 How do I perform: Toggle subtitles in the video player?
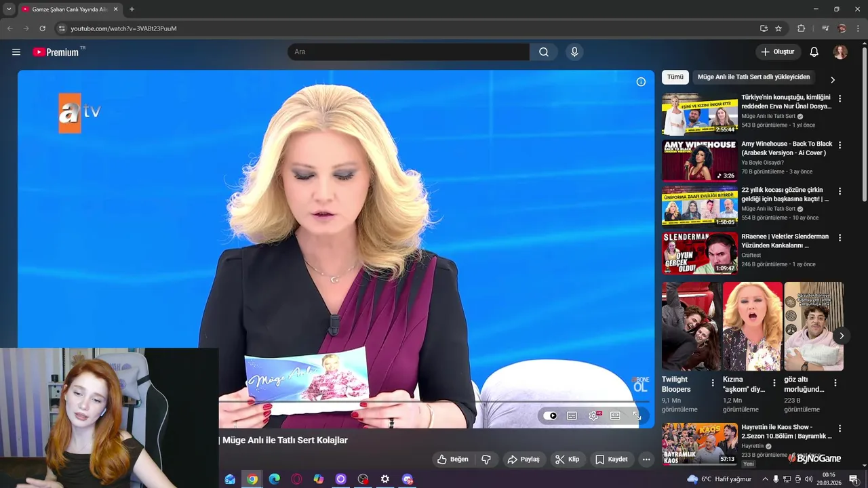572,415
